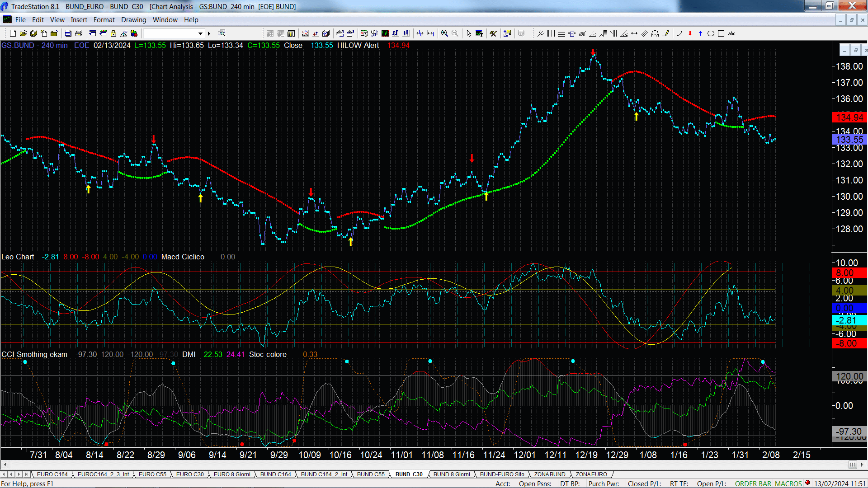Select the abc text drawing tool
The width and height of the screenshot is (868, 488).
click(732, 33)
